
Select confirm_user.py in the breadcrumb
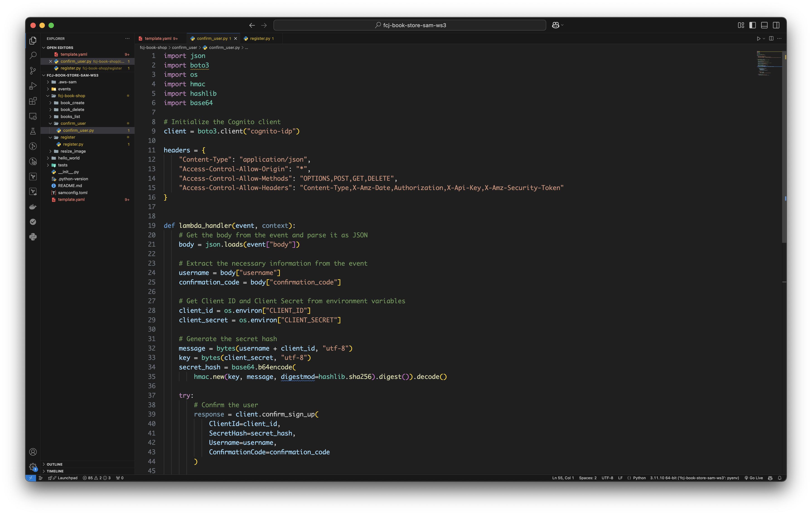pyautogui.click(x=224, y=48)
